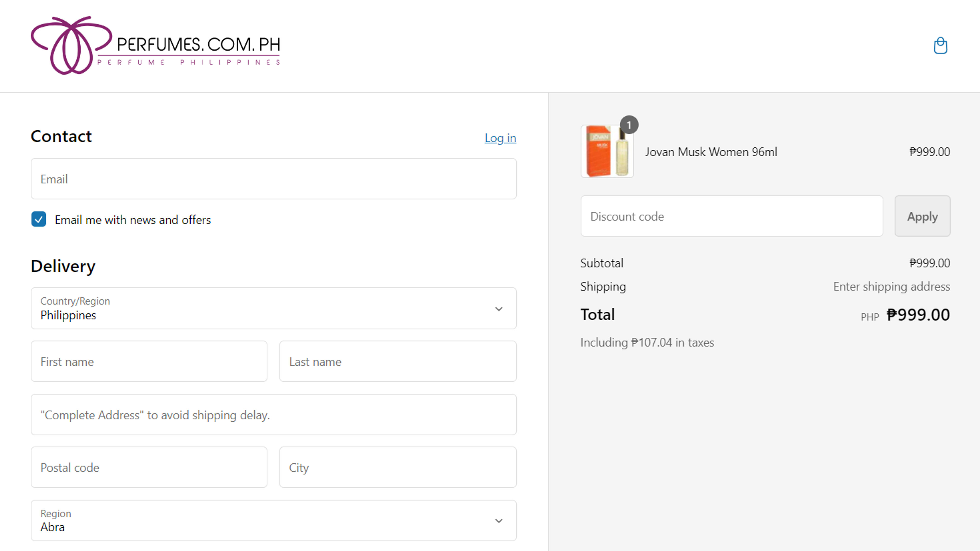Click the Apply discount button

tap(922, 216)
